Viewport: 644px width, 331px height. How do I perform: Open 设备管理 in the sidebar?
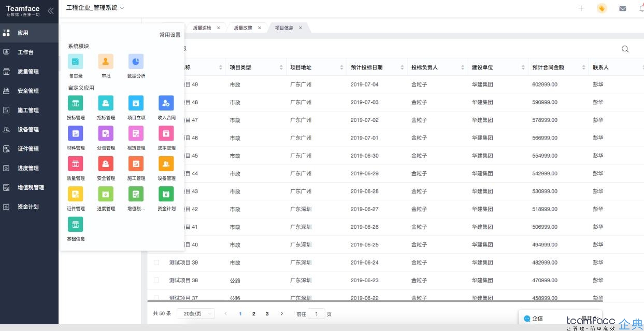point(29,129)
